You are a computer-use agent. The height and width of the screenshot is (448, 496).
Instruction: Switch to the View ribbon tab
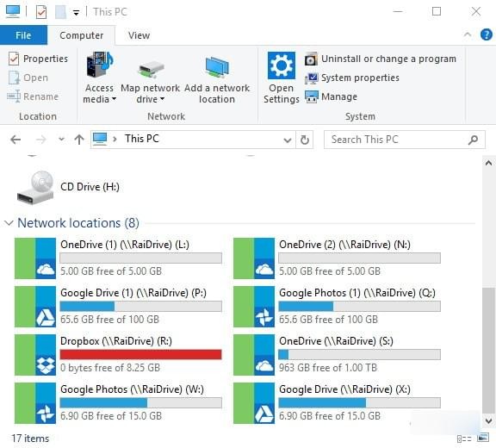(139, 35)
